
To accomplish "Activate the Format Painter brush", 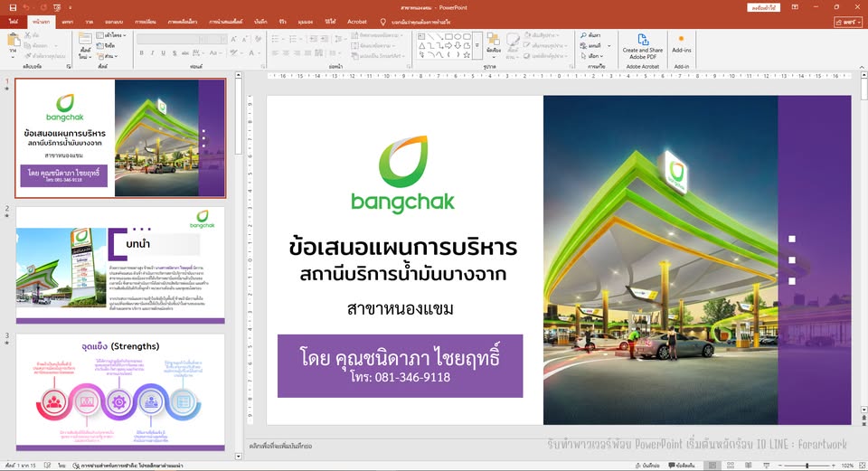I will [x=44, y=56].
